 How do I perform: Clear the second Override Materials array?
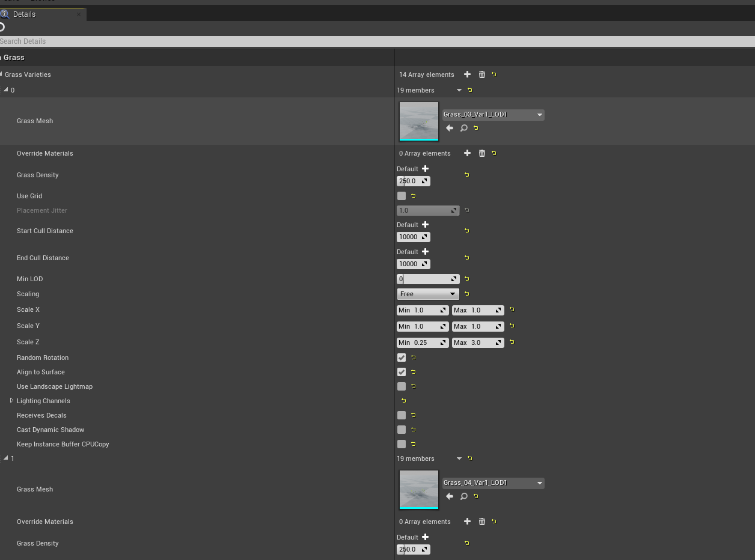(481, 522)
